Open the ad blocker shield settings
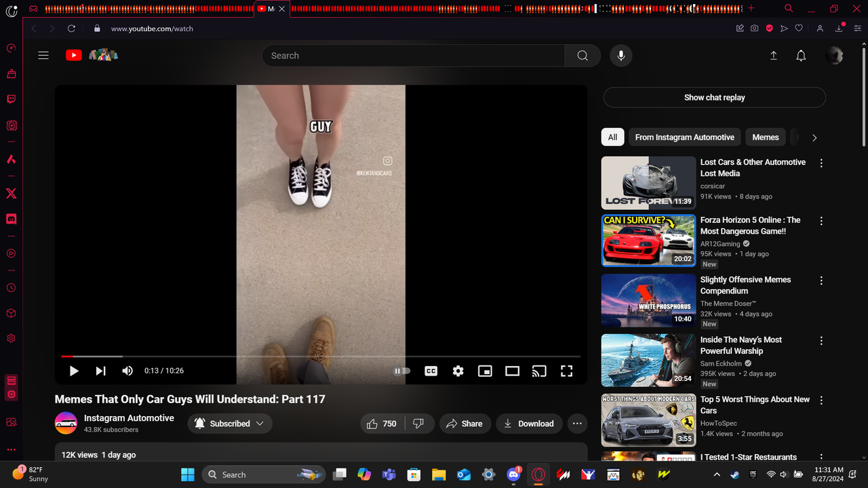 [768, 28]
